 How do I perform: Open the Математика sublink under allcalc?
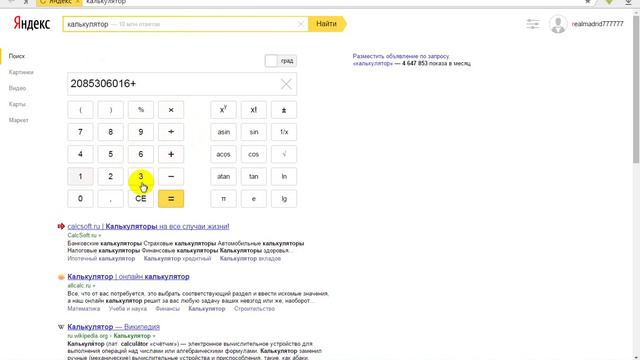[84, 309]
